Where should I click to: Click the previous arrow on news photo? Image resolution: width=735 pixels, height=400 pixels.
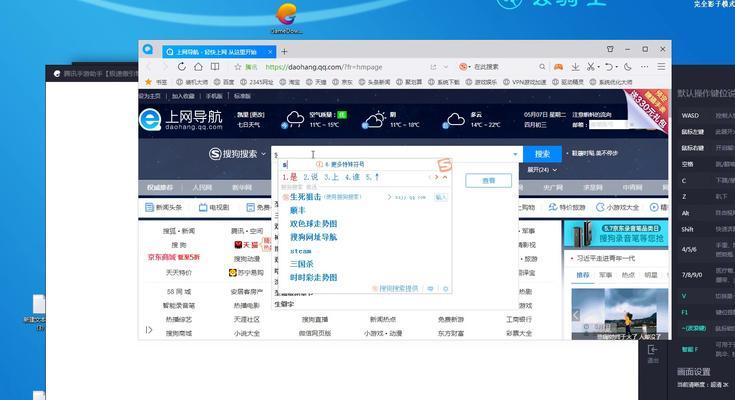[x=576, y=315]
